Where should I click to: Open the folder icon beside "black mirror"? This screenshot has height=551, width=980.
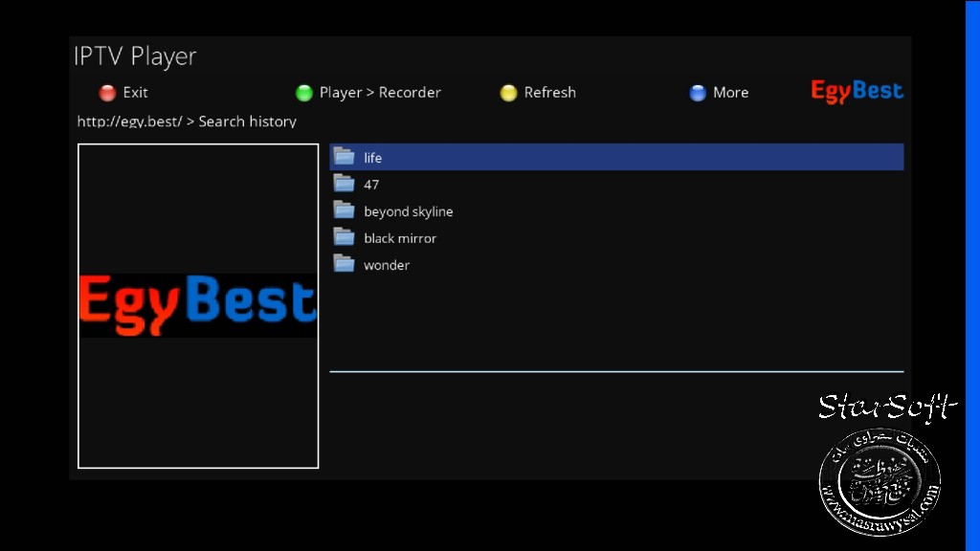coord(344,237)
